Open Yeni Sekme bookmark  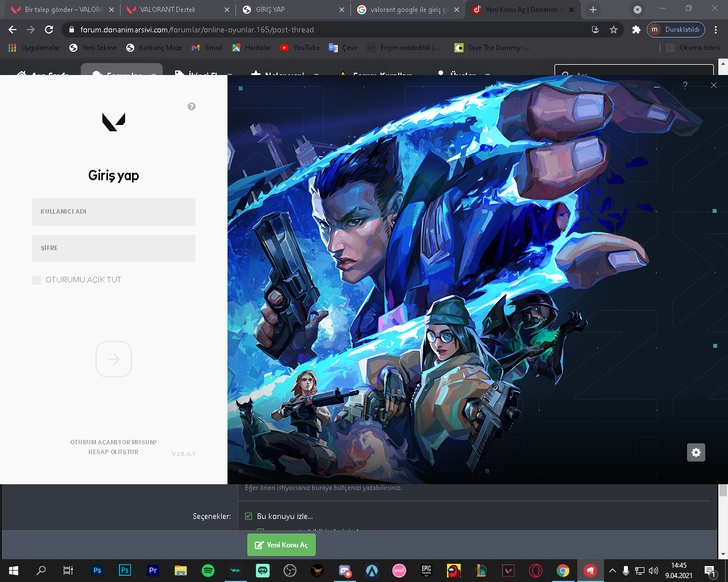(93, 48)
